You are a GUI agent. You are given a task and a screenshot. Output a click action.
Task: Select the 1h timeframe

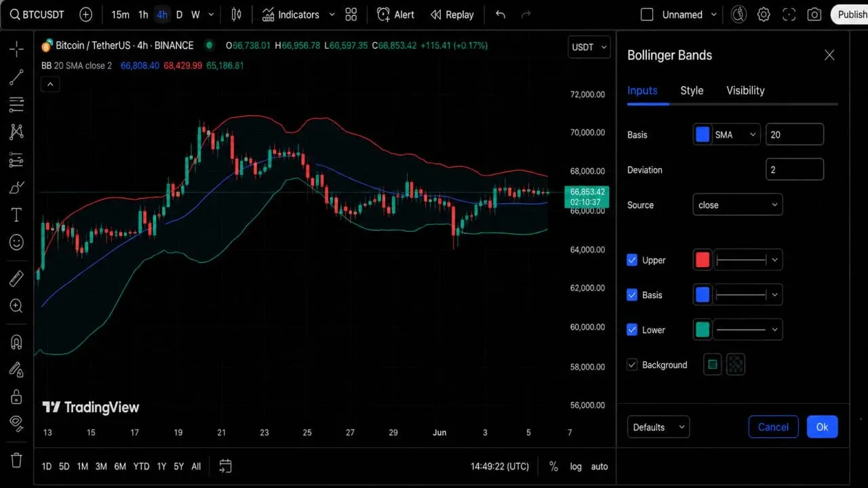[143, 14]
